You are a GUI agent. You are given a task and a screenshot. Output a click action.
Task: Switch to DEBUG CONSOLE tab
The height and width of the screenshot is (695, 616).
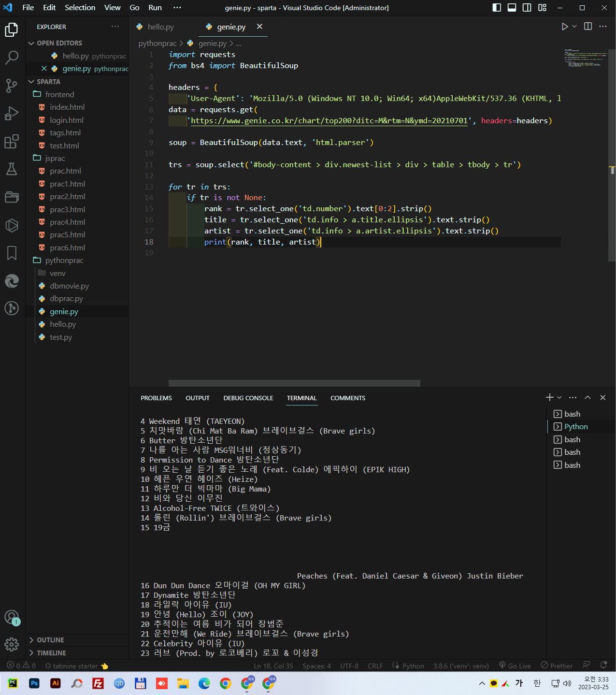pos(248,398)
